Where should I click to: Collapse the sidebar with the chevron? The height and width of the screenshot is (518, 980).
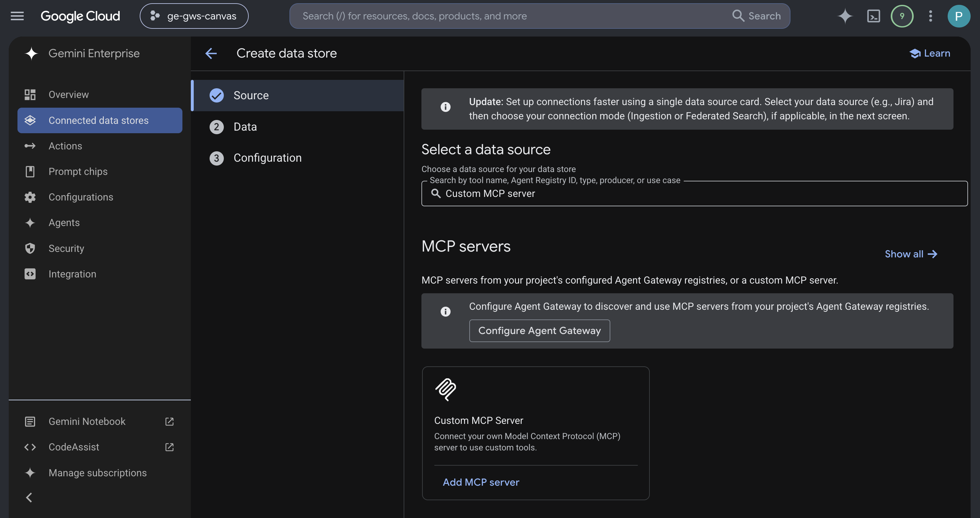pyautogui.click(x=29, y=497)
